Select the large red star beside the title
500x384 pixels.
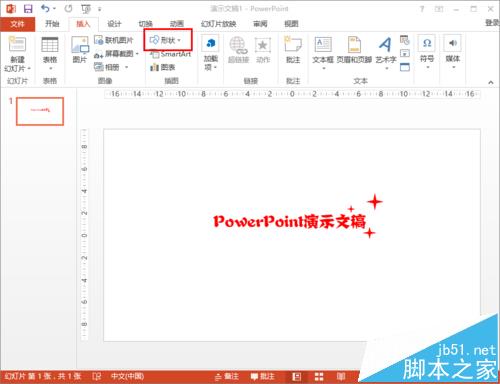point(375,202)
